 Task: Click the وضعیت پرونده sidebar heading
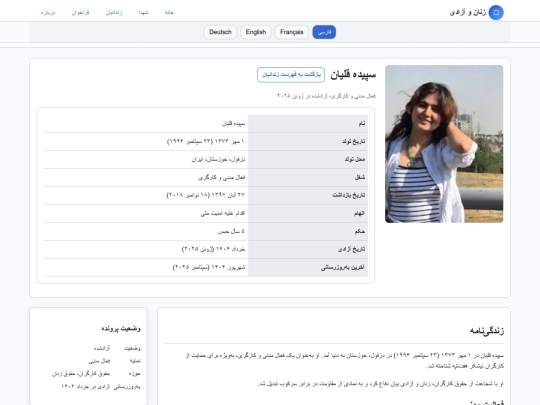pyautogui.click(x=121, y=329)
